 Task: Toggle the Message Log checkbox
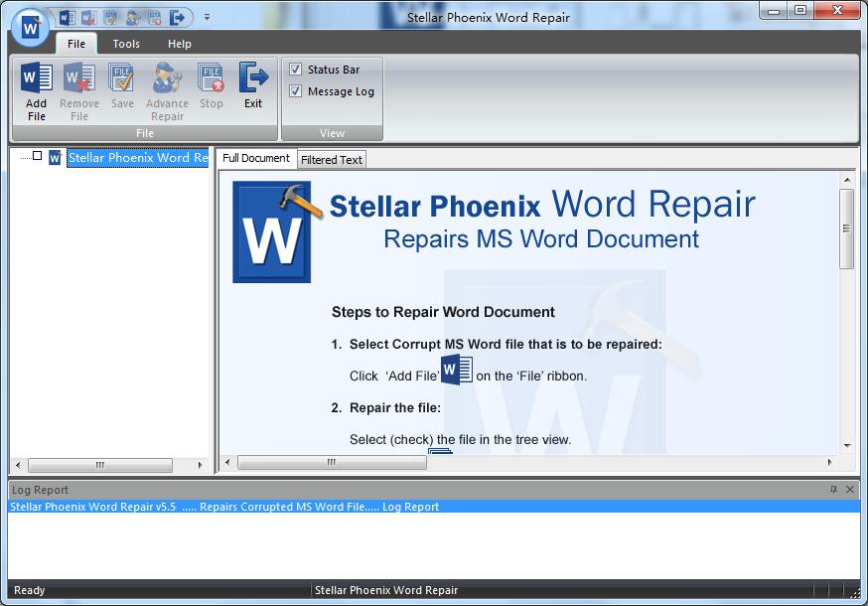coord(296,90)
